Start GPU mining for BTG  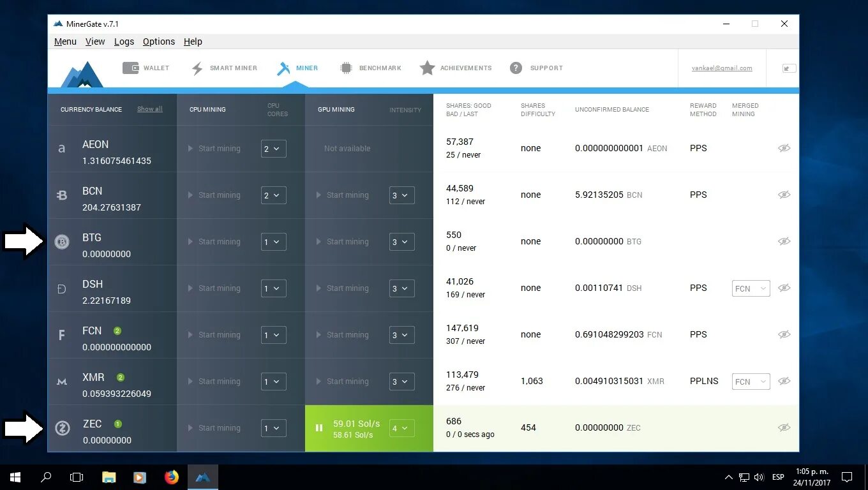coord(342,242)
